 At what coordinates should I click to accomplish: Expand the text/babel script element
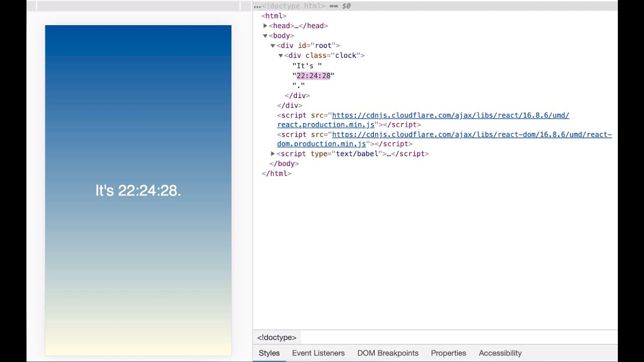click(273, 154)
